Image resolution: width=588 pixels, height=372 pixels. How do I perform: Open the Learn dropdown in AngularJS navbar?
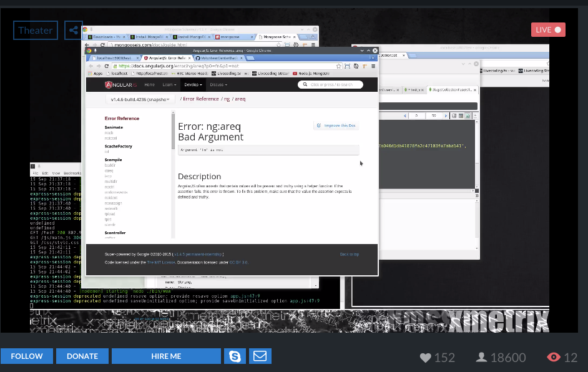point(169,85)
